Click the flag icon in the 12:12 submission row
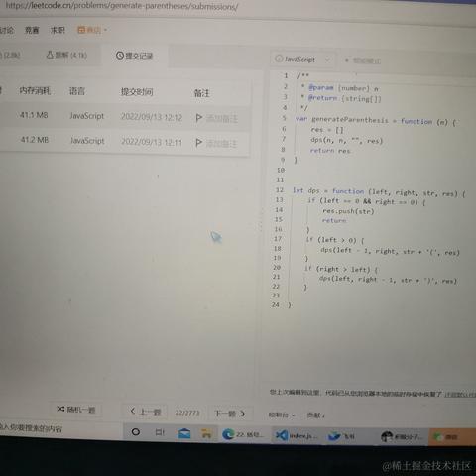The width and height of the screenshot is (476, 476). point(198,118)
